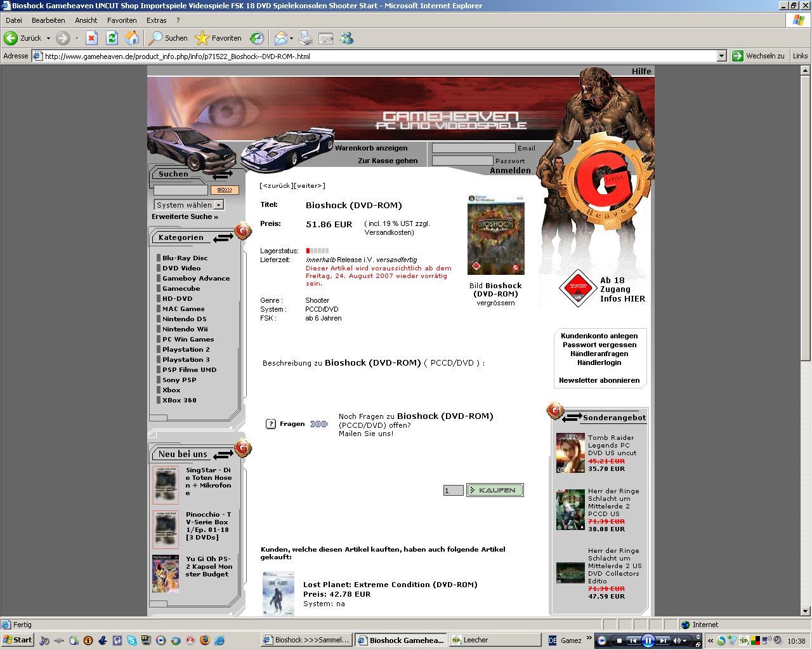Click the mail envelope toolbar icon

pos(280,38)
